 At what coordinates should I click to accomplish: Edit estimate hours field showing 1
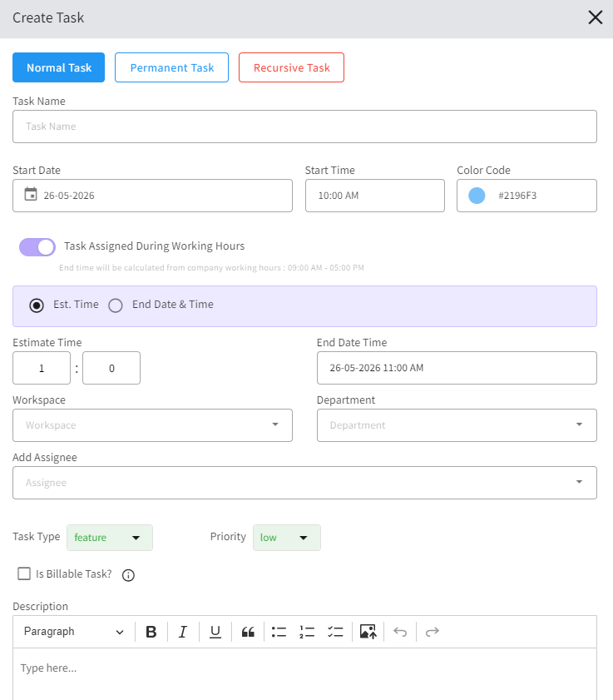click(42, 368)
